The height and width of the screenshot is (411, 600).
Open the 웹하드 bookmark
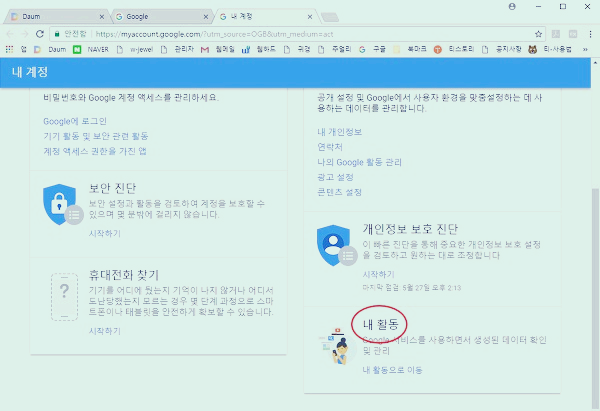259,49
